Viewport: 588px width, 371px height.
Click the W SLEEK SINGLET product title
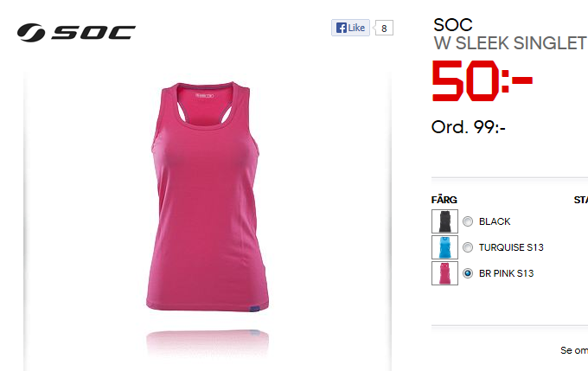point(510,43)
